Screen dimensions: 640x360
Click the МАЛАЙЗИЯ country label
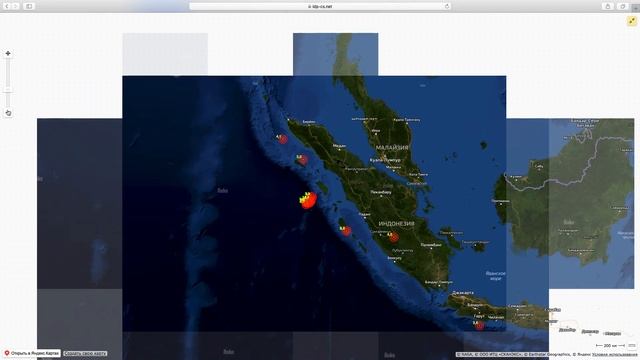[391, 148]
